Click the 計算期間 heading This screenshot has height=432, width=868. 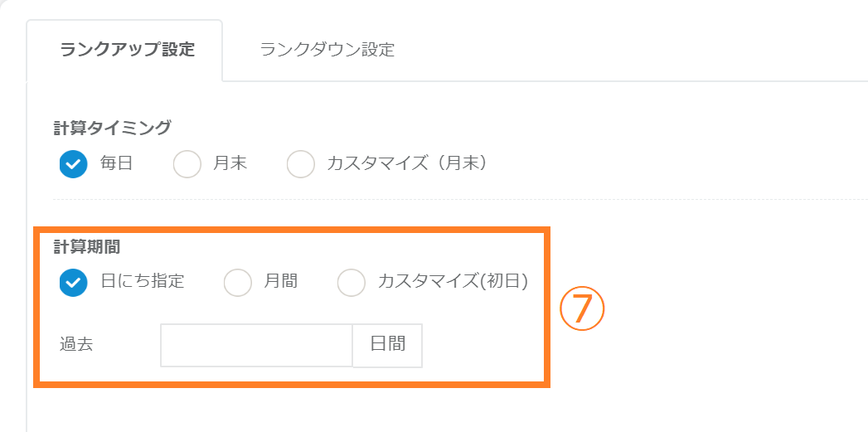tap(88, 246)
